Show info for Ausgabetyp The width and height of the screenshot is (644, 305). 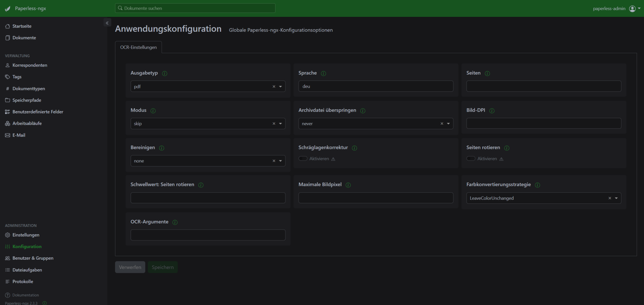click(x=164, y=73)
